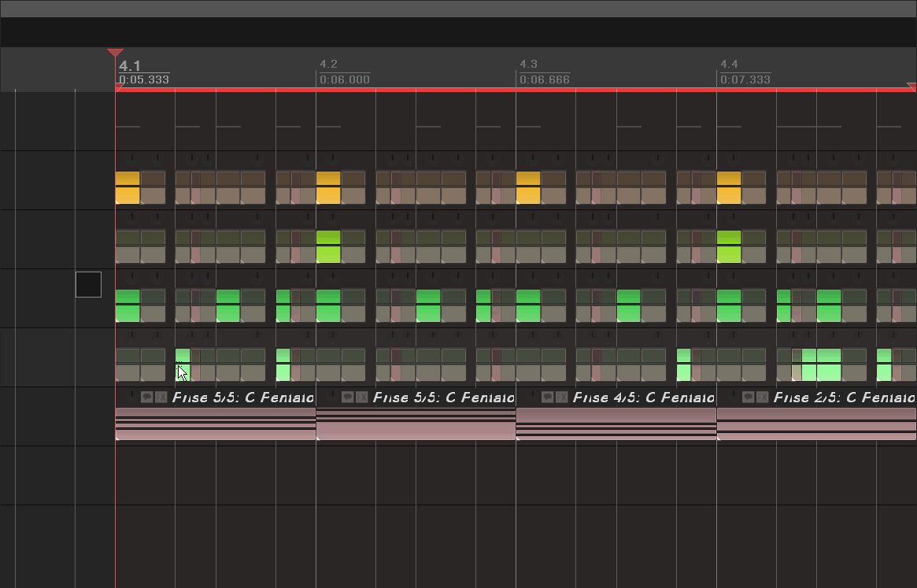
Task: Click the 4.2 beat marker in ruler
Action: [329, 64]
